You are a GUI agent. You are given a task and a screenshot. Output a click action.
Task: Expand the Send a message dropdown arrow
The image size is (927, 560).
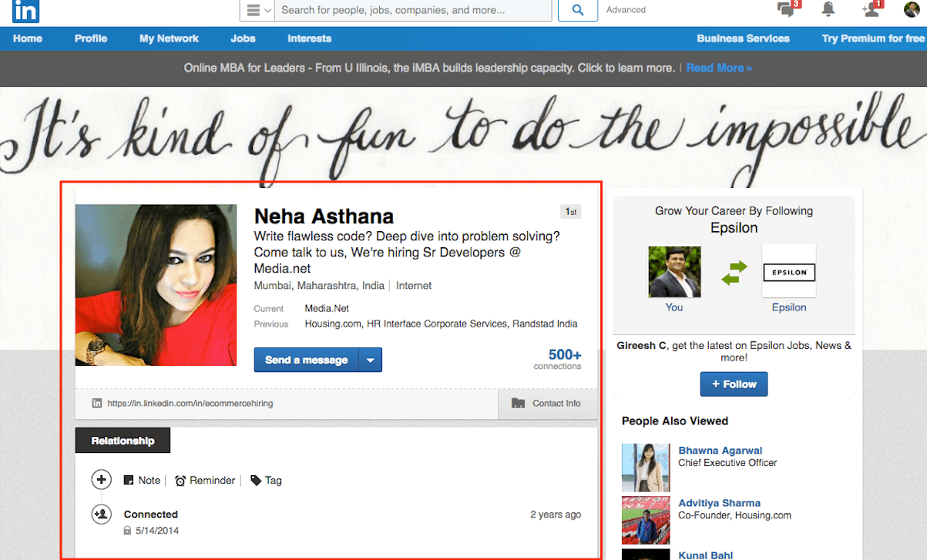coord(371,360)
